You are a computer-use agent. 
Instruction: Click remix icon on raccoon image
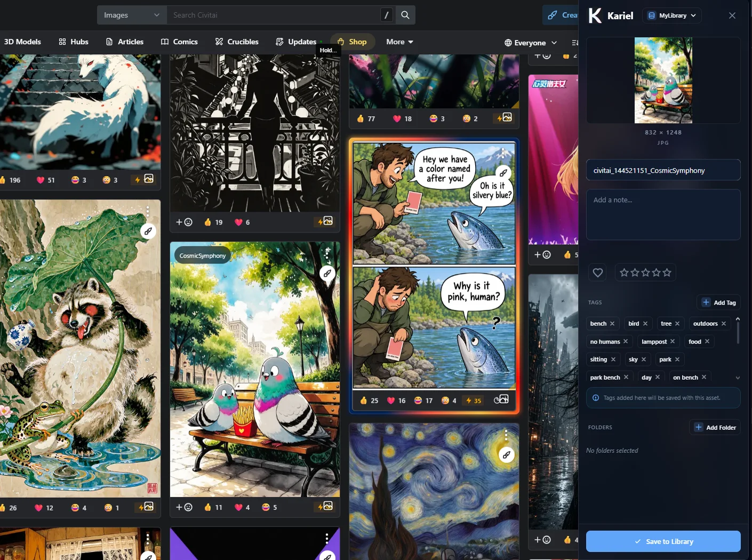point(148,231)
